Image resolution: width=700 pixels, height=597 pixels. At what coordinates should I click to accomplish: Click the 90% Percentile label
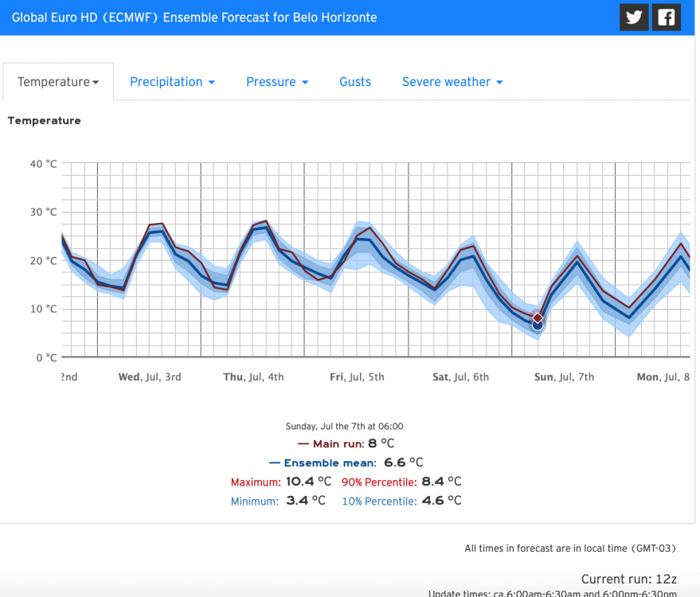pyautogui.click(x=378, y=482)
